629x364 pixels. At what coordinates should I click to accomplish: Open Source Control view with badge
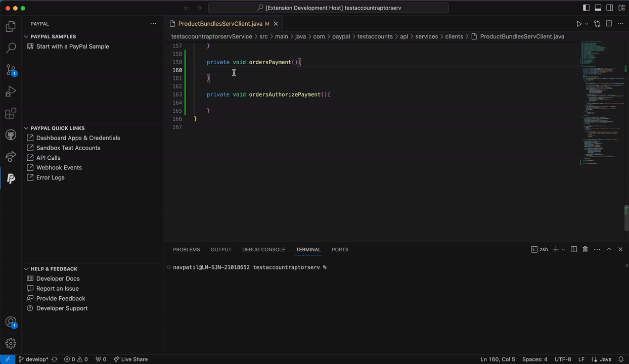(11, 70)
